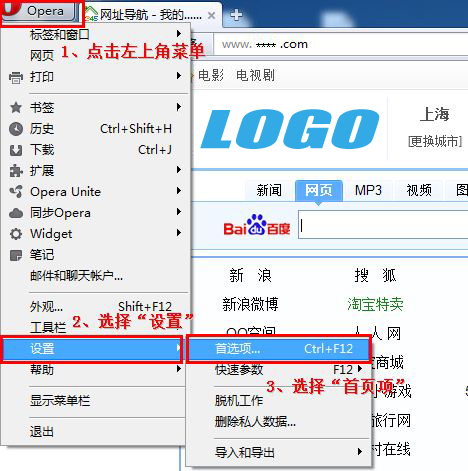Open the 笔记 menu item
The height and width of the screenshot is (471, 468).
pyautogui.click(x=95, y=255)
